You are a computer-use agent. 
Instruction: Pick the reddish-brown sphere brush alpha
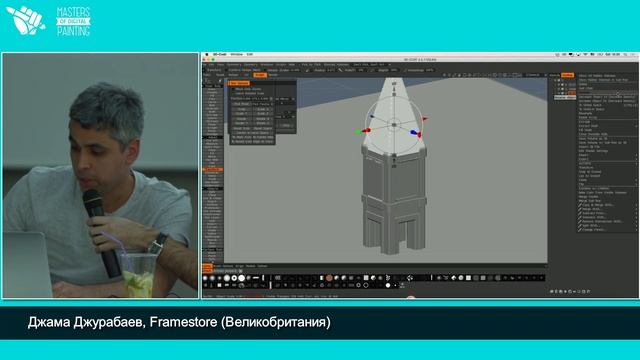(x=329, y=278)
